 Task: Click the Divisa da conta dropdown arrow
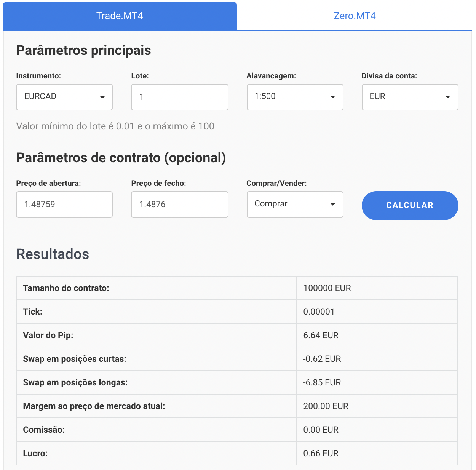[x=448, y=97]
